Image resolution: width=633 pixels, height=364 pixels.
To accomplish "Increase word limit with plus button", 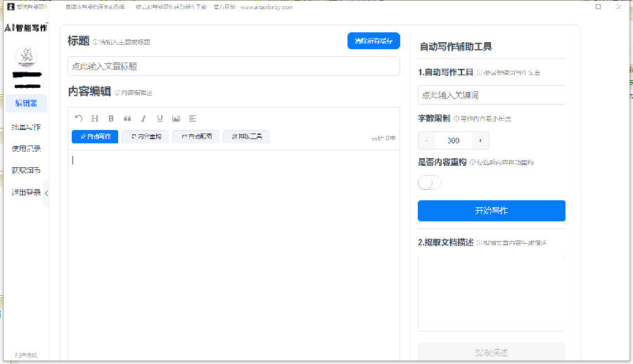I will pyautogui.click(x=480, y=141).
